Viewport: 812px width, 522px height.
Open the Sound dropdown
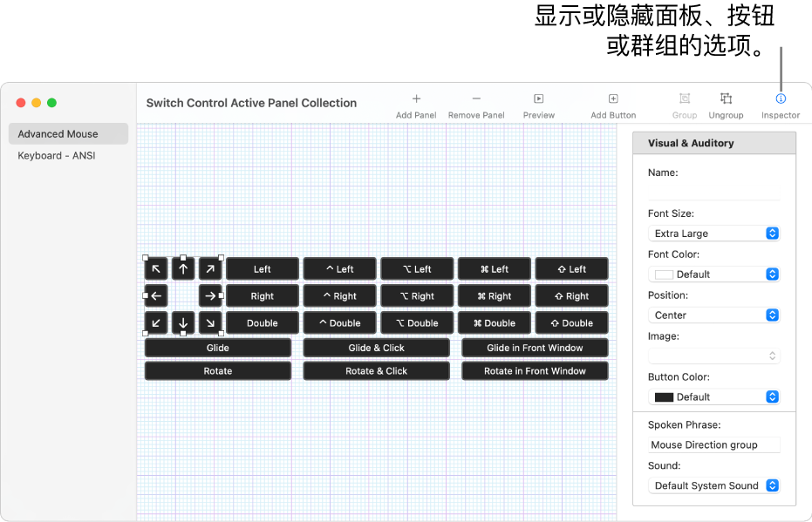(714, 485)
